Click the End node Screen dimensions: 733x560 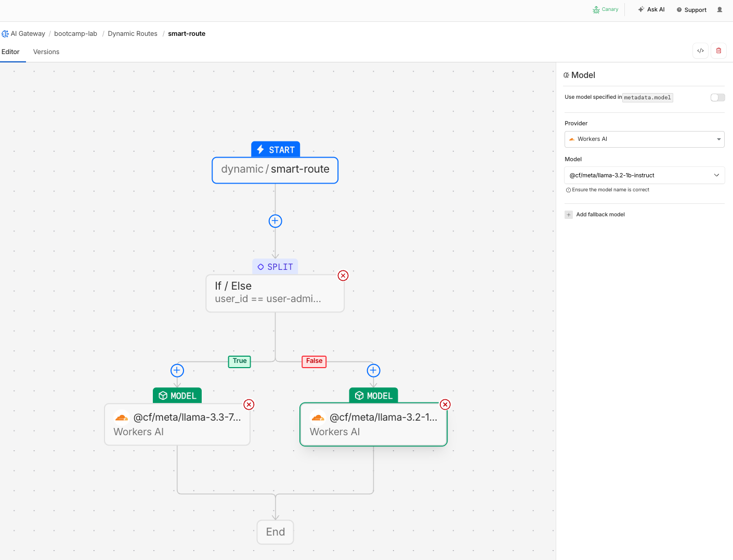[x=275, y=532]
